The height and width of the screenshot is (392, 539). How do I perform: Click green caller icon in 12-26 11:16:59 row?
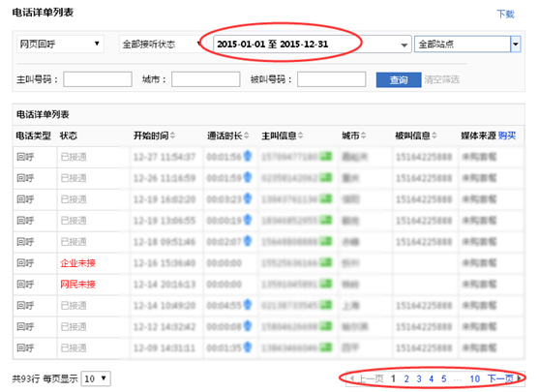click(x=326, y=178)
